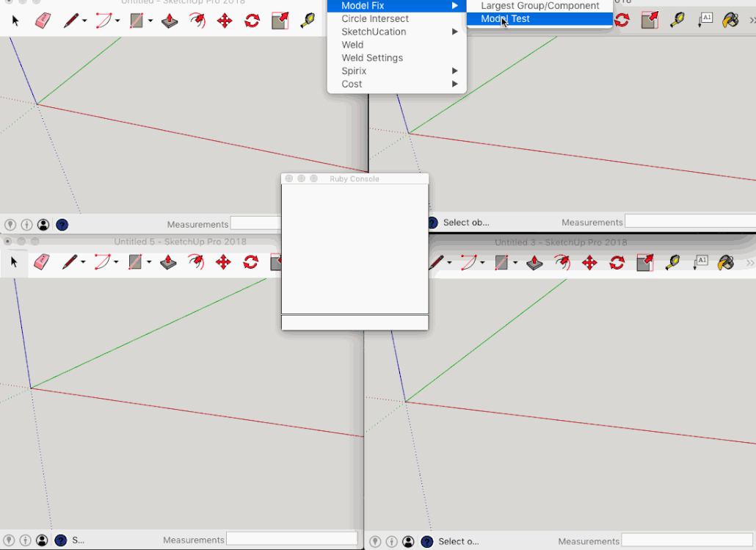
Task: Select the Eraser tool
Action: (42, 21)
